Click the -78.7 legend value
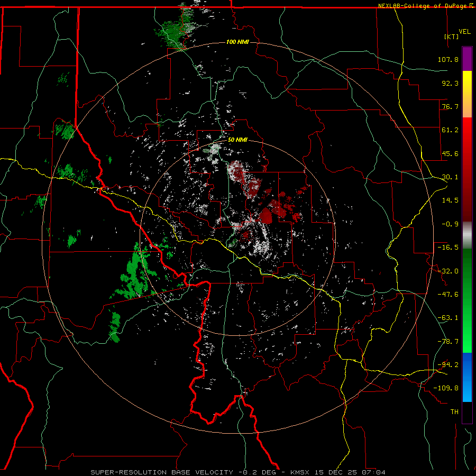The image size is (476, 476). point(448,342)
